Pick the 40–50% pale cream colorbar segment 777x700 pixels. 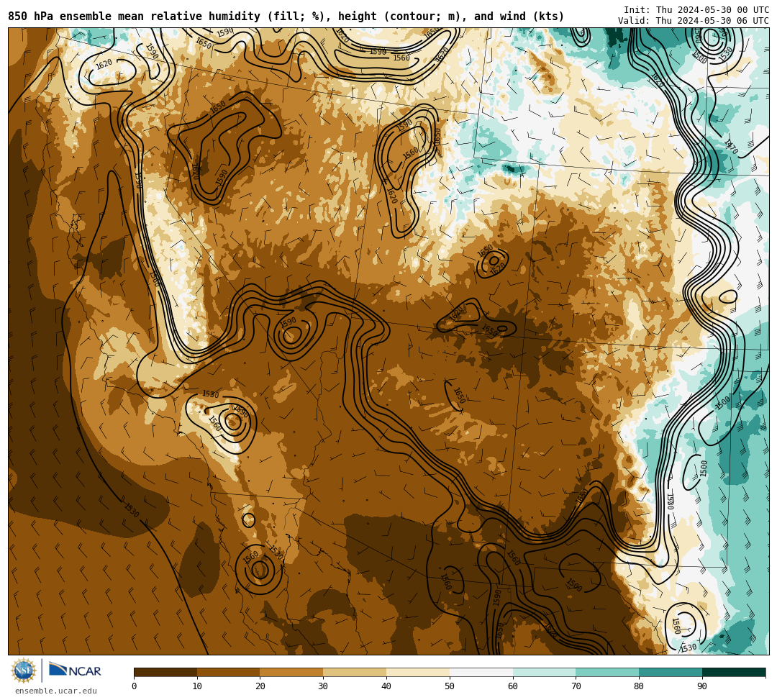pos(418,672)
